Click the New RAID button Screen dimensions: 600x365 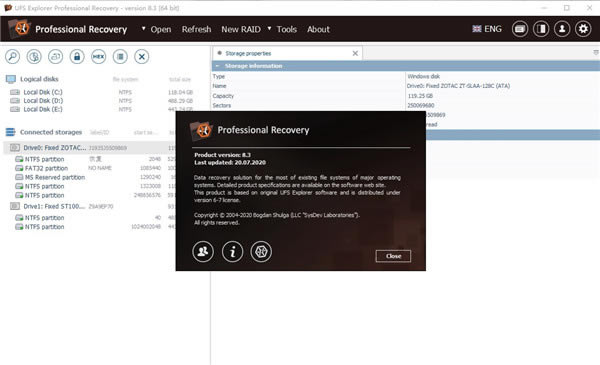tap(241, 29)
